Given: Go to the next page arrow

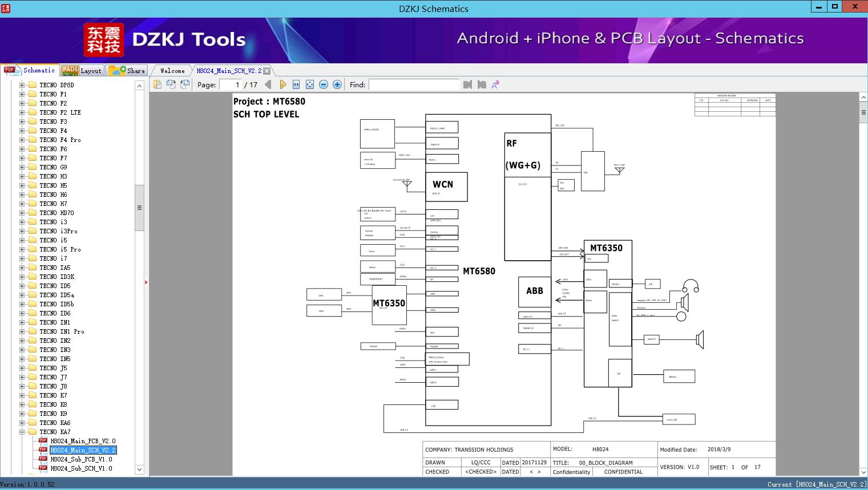Looking at the screenshot, I should tap(282, 84).
